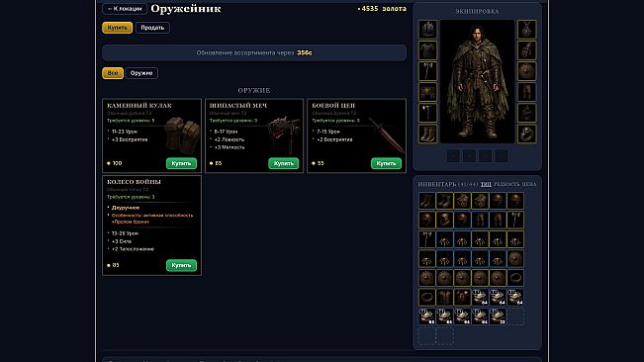Switch to the Продать mode
Screen dimensions: 644x362
[x=152, y=28]
